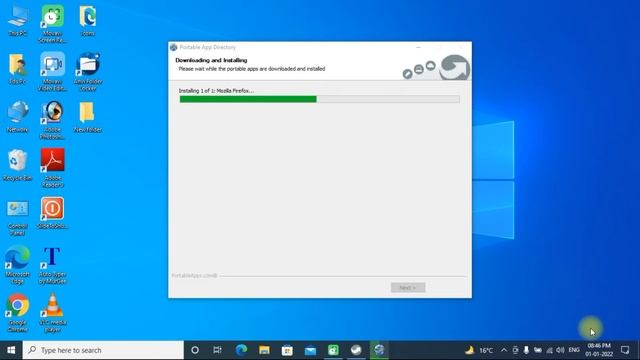Switch to green screen recorder taskbar app
This screenshot has width=640, height=360.
click(333, 350)
